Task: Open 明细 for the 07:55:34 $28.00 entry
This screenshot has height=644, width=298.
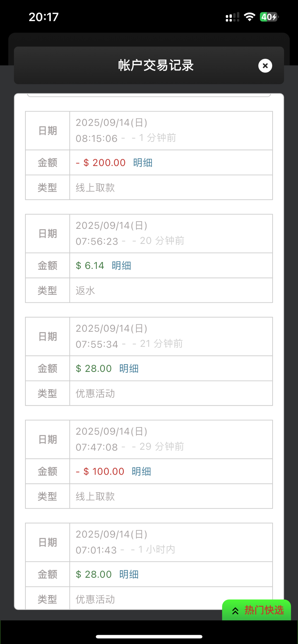Action: tap(129, 368)
